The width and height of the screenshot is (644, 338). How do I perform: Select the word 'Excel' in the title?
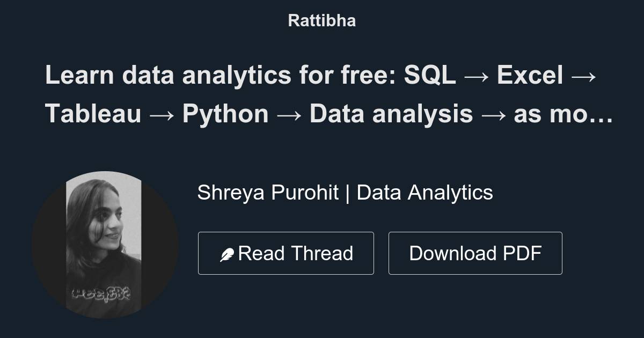[x=529, y=75]
